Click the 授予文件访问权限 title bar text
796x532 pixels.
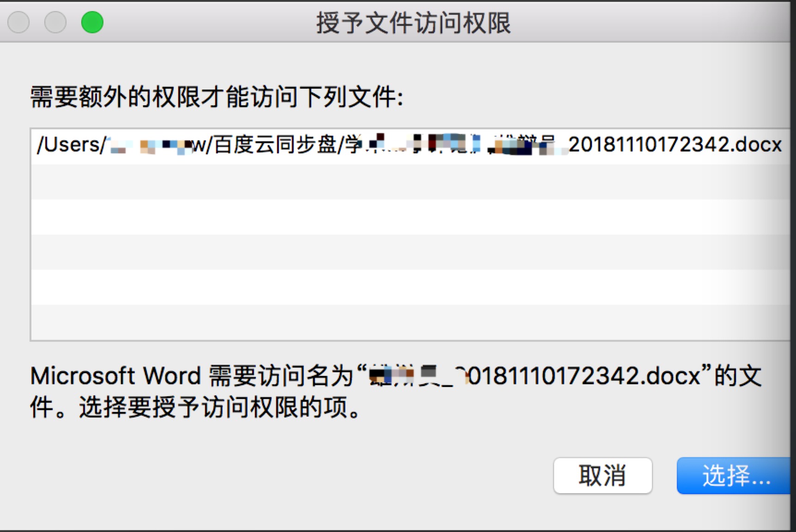click(413, 23)
